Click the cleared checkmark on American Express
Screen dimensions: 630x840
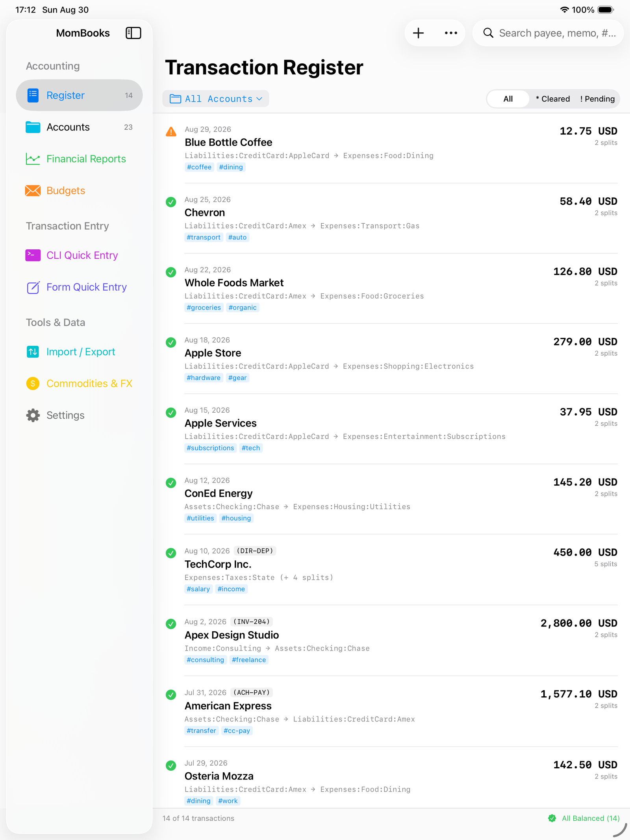[x=171, y=695]
